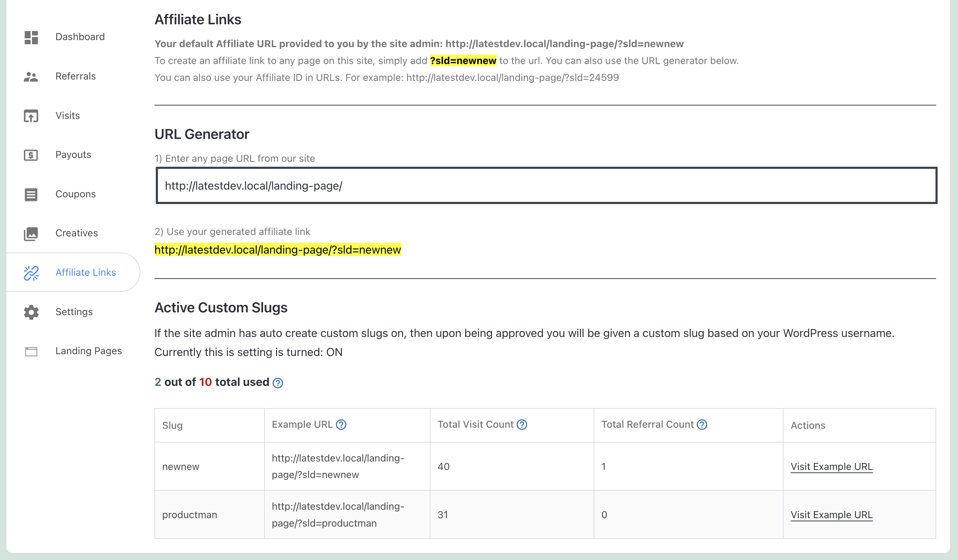Open Visits via its upload-style icon
The image size is (958, 560).
(x=31, y=116)
